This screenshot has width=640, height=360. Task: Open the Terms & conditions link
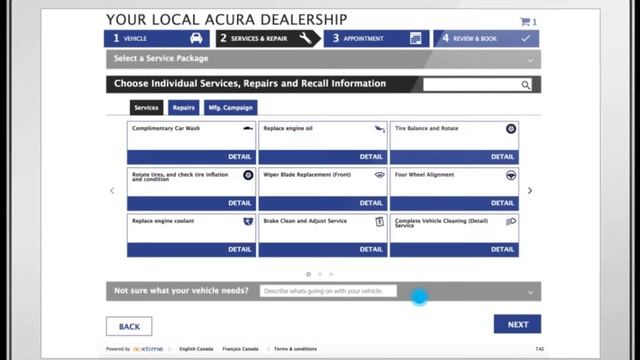[x=296, y=349]
